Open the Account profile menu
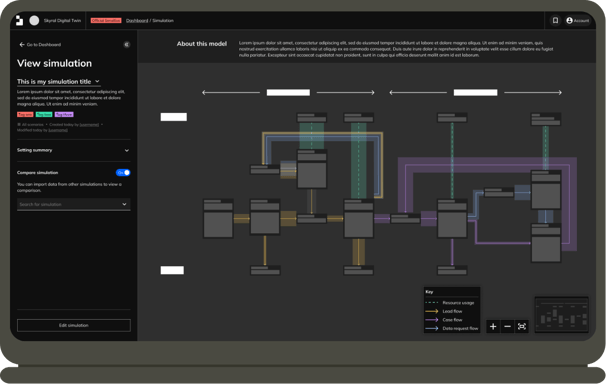The width and height of the screenshot is (606, 384). point(577,20)
